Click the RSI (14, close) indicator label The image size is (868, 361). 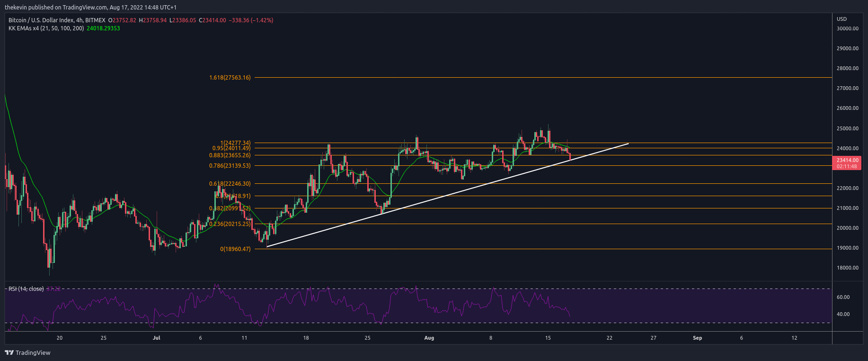[x=26, y=289]
